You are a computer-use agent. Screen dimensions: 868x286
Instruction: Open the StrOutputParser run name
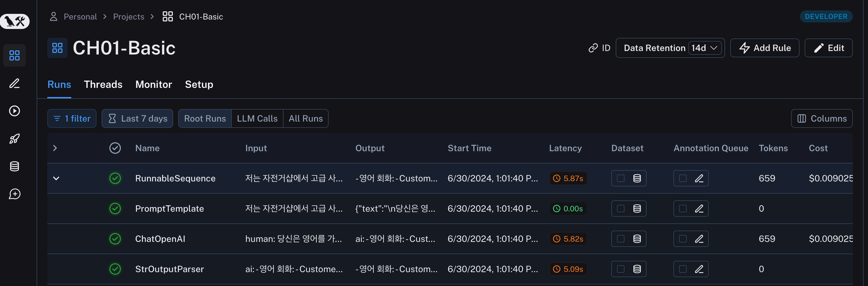[x=169, y=269]
